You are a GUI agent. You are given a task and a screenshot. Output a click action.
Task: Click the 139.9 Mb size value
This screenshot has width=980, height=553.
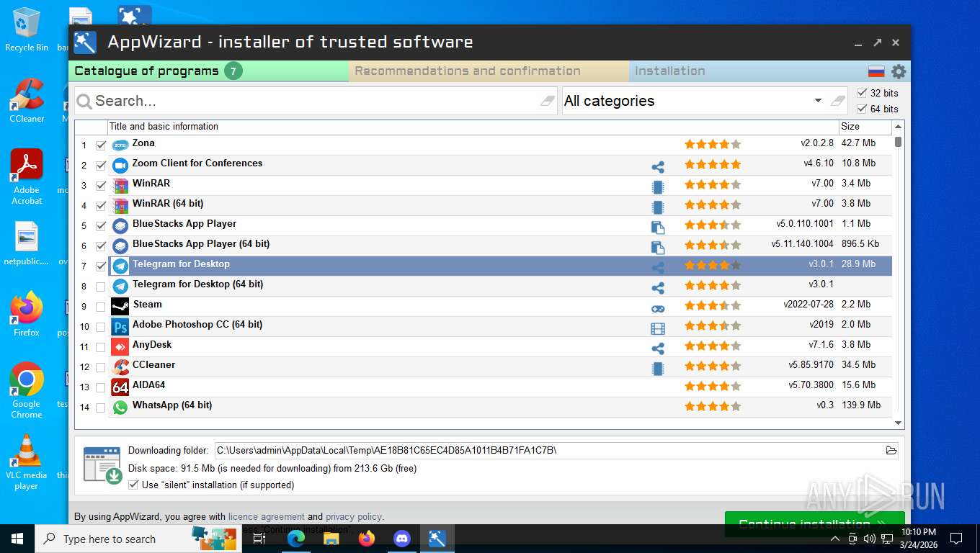861,405
